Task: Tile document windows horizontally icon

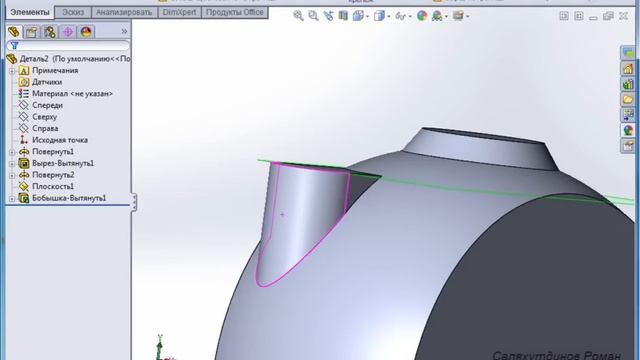Action: tap(564, 16)
